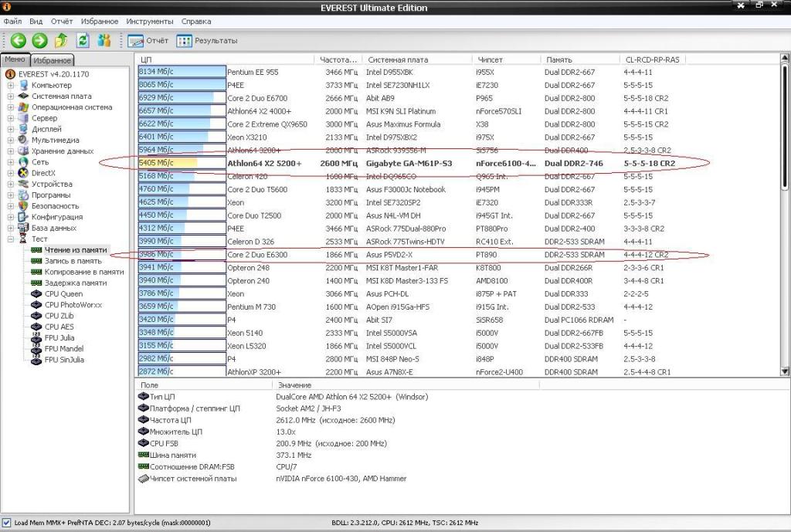The height and width of the screenshot is (532, 791).
Task: Click the Refresh toolbar icon
Action: coord(83,40)
